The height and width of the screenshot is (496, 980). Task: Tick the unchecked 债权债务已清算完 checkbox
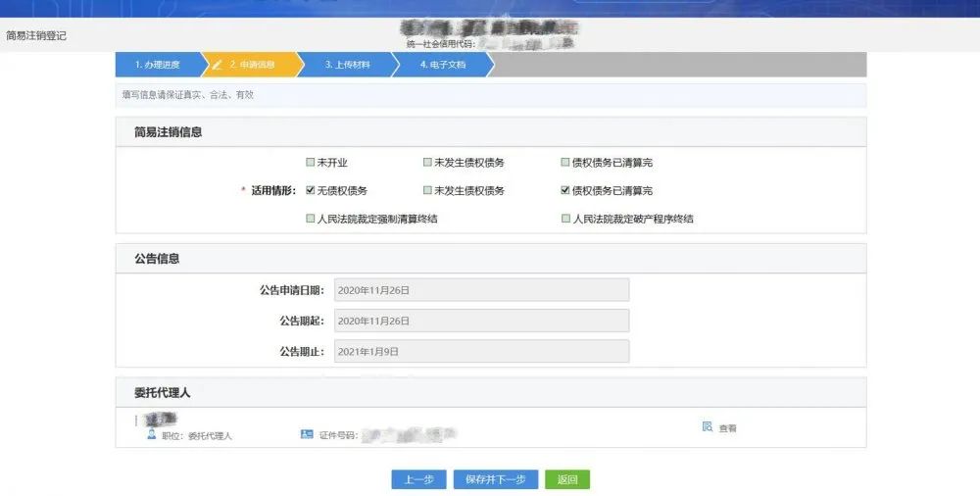[x=565, y=162]
